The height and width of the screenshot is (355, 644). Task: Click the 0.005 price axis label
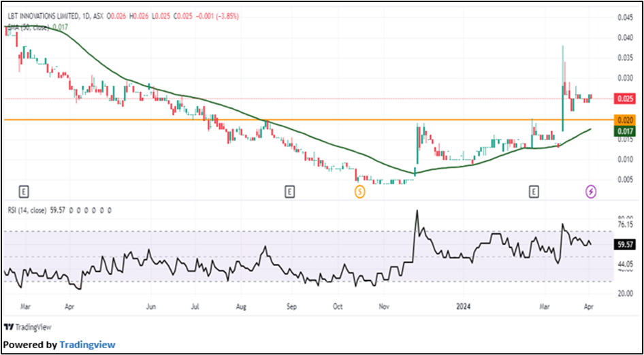tap(625, 180)
